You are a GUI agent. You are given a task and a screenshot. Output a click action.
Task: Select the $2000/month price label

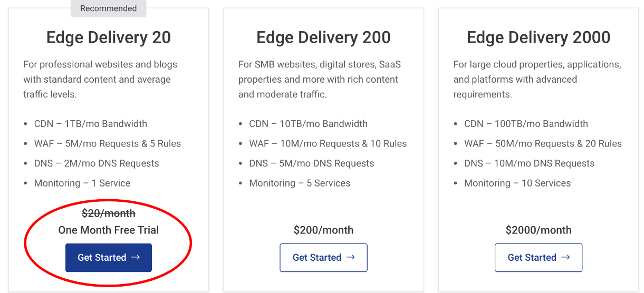[x=539, y=230]
